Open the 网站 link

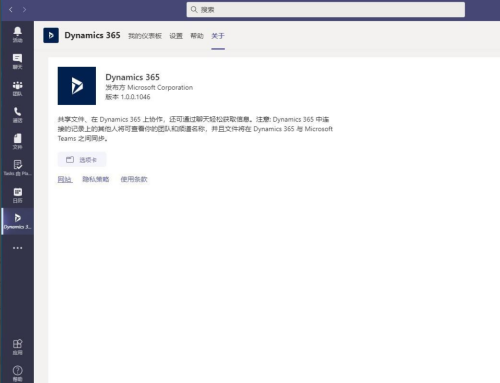[65, 179]
